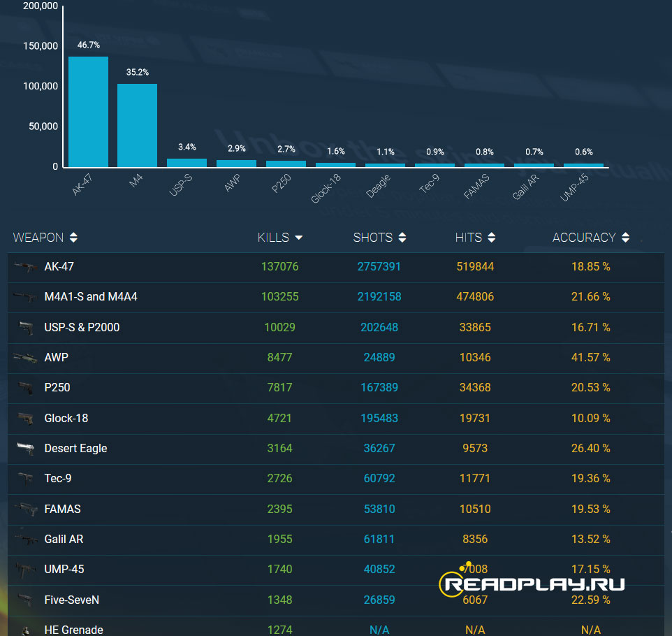Image resolution: width=672 pixels, height=636 pixels.
Task: Select the AK-47 weapon name
Action: pos(59,267)
